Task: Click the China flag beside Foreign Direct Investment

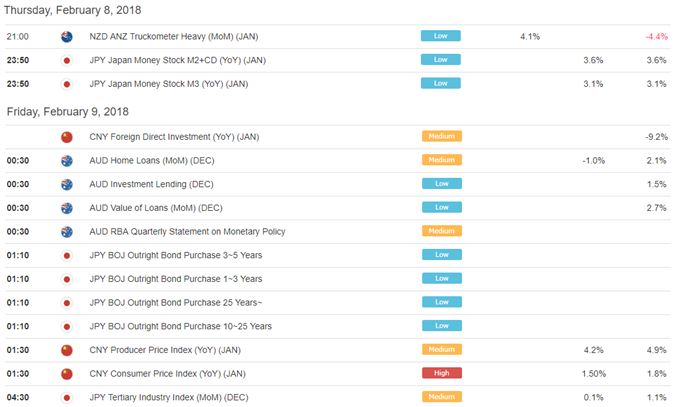Action: tap(66, 137)
